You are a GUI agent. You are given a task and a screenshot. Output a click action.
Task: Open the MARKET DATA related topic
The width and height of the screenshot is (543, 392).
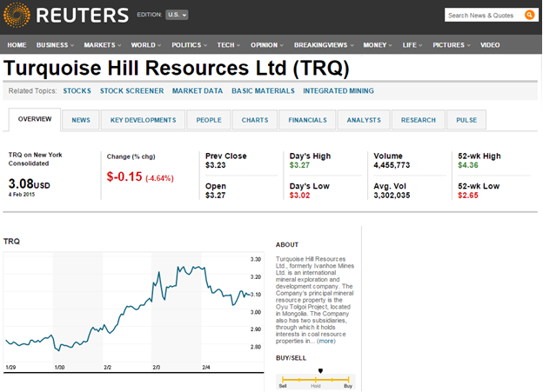[198, 90]
